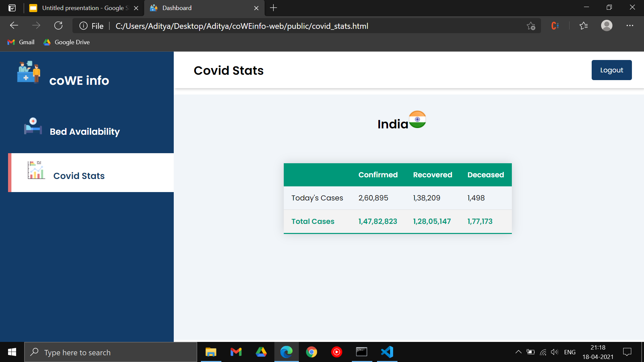Open Bed Availability sidebar item

(85, 131)
